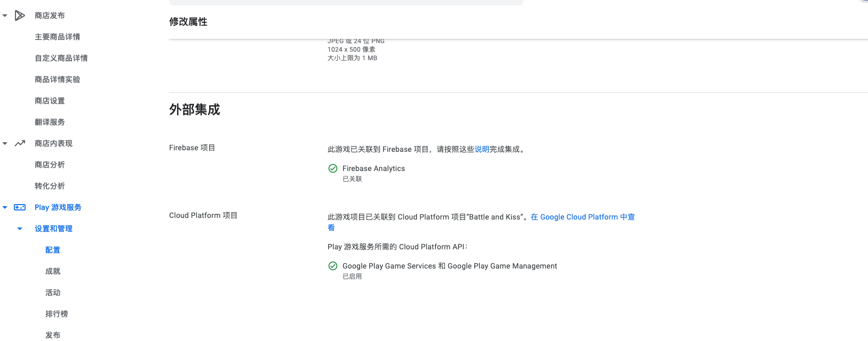Click the 说明 link for Firebase integration

tap(482, 149)
